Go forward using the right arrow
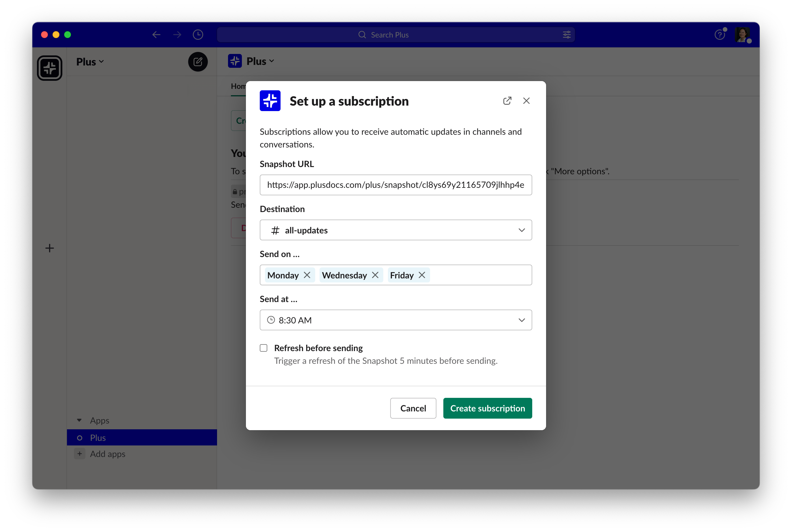 (177, 35)
